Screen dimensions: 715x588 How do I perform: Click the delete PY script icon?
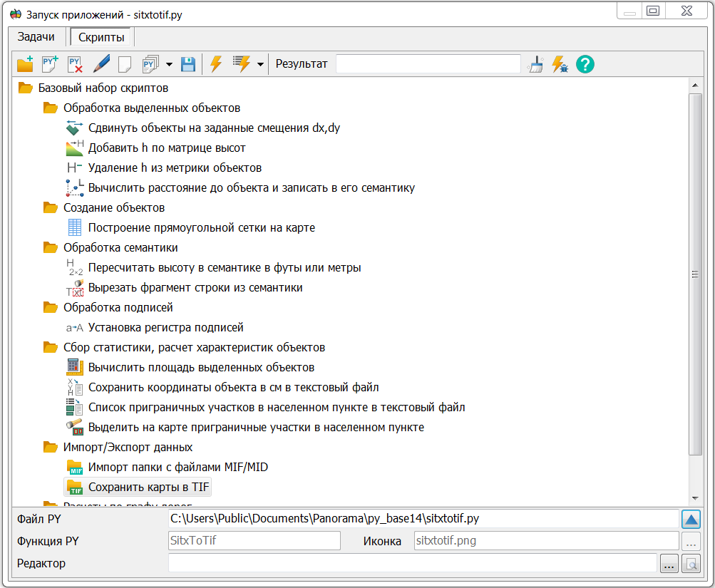tap(73, 64)
